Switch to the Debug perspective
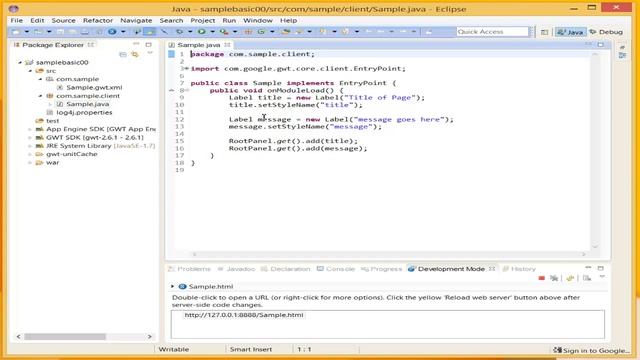This screenshot has height=360, width=640. pyautogui.click(x=606, y=32)
